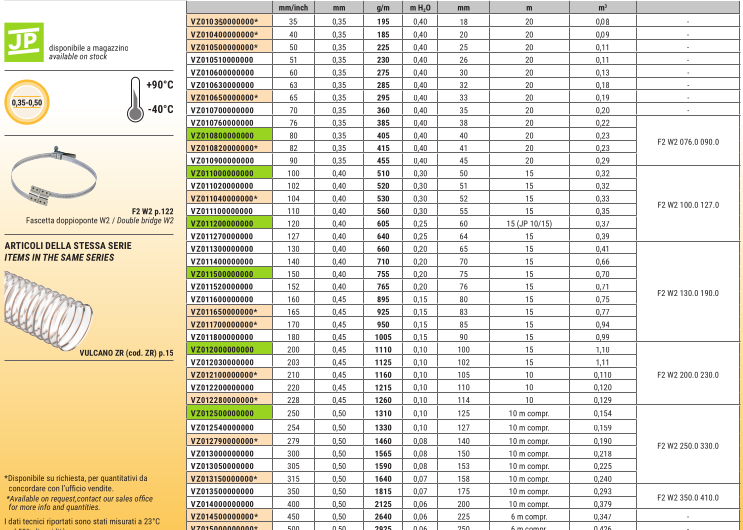The image size is (743, 530).
Task: Select article code VZ011500000000
Action: click(x=222, y=274)
